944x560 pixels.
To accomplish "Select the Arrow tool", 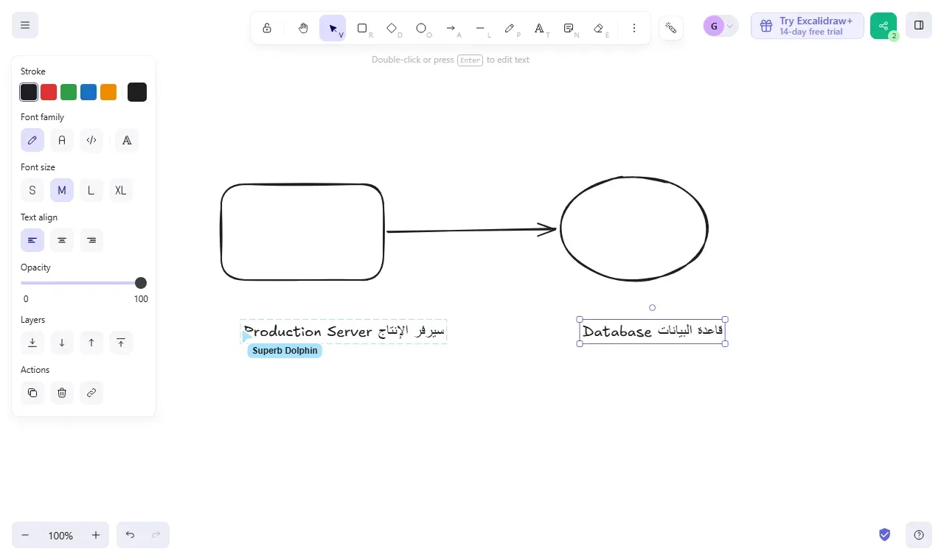I will [451, 28].
